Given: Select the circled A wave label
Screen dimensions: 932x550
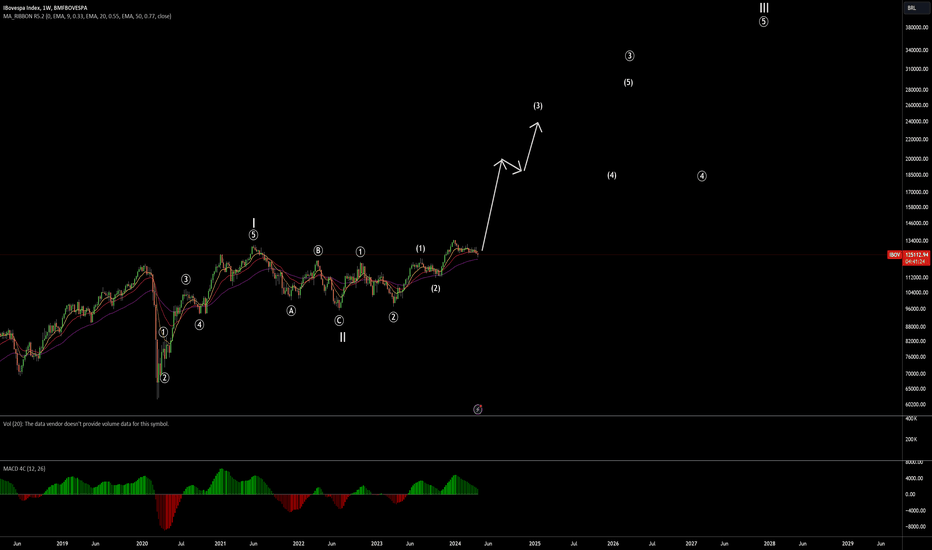Looking at the screenshot, I should point(291,310).
